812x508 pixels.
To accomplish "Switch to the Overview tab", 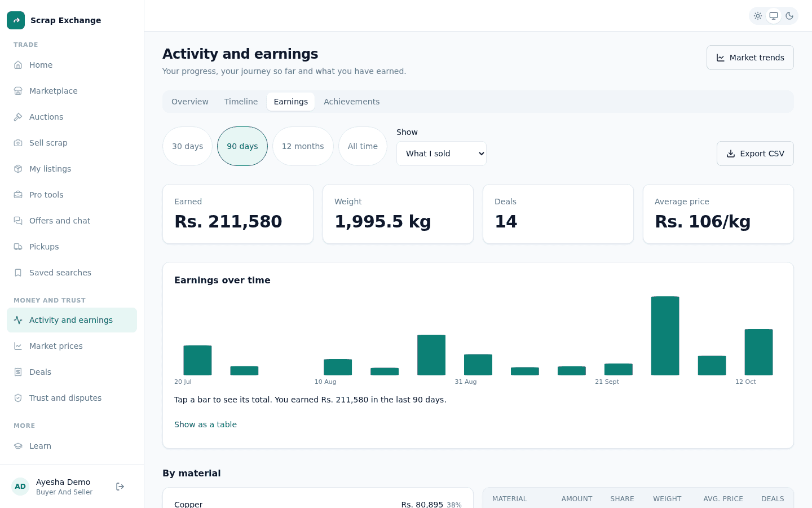I will (190, 102).
